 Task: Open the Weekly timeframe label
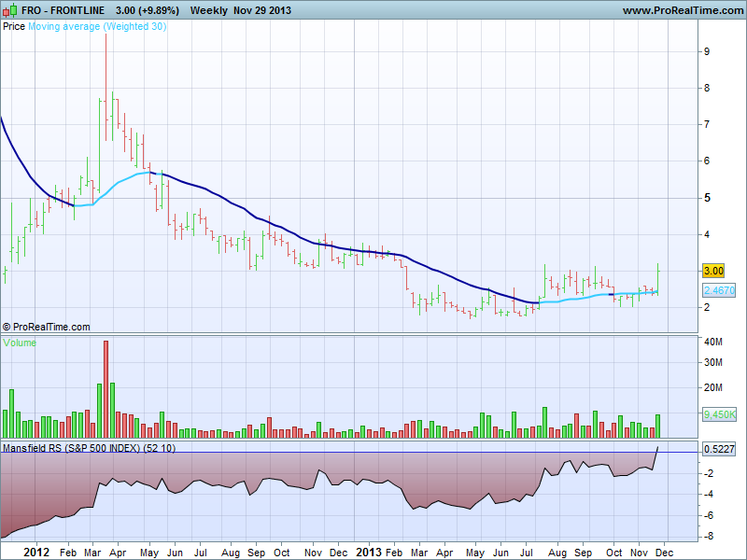(x=209, y=10)
